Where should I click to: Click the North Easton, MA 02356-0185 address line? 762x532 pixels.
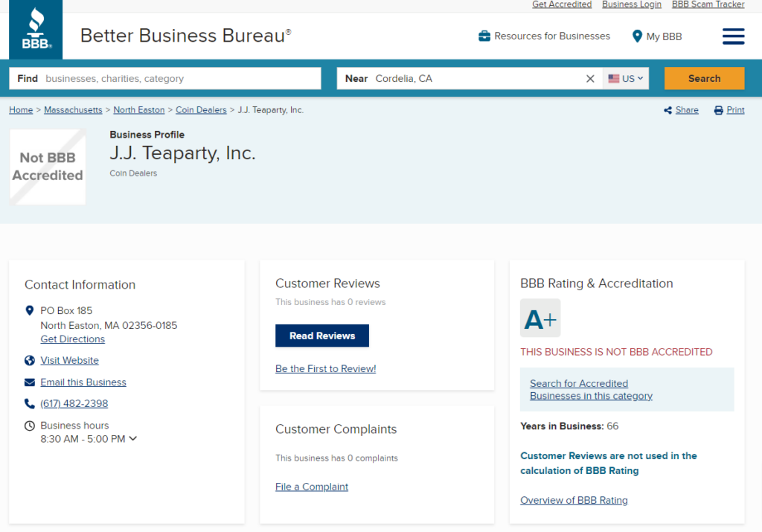point(109,325)
